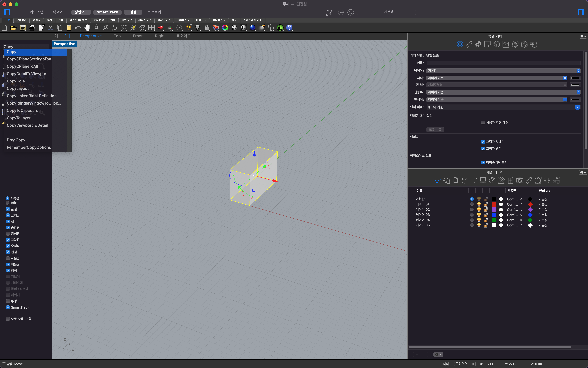Toggle visibility bulb for 레이어 01
Viewport: 588px width, 368px height.
pyautogui.click(x=479, y=204)
